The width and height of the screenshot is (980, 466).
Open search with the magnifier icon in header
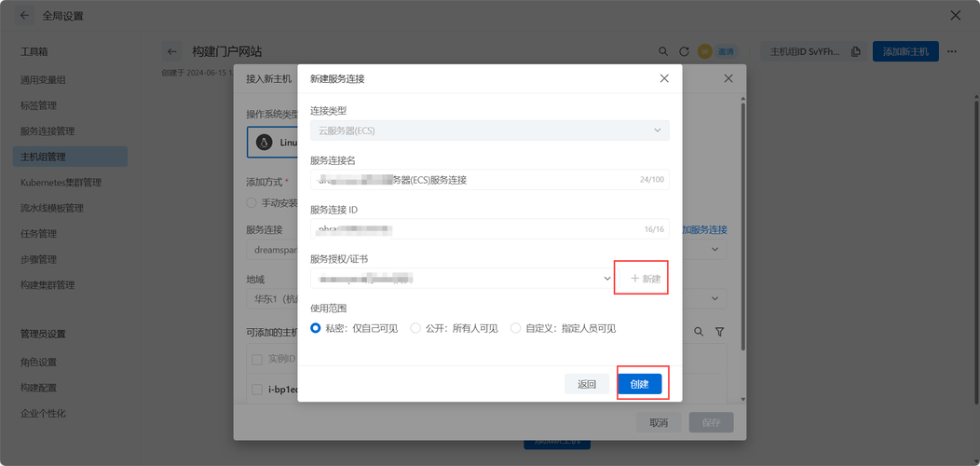coord(663,51)
